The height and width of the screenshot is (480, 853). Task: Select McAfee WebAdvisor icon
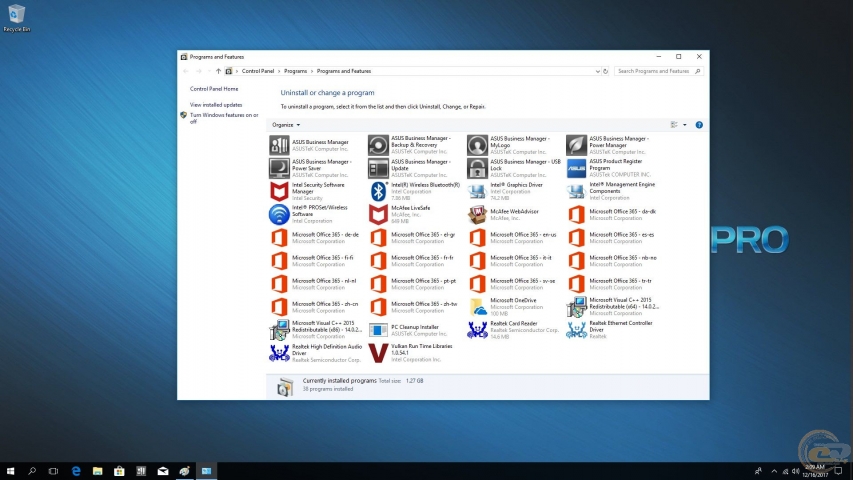[477, 214]
